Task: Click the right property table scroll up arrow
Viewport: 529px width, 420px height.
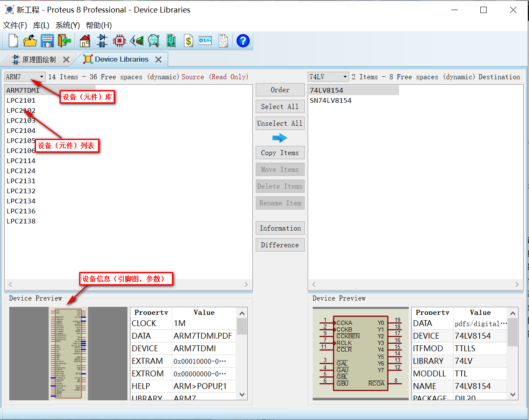Action: tap(513, 313)
